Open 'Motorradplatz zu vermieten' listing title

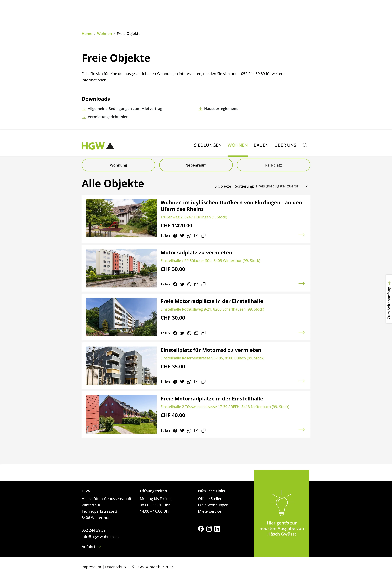[197, 253]
